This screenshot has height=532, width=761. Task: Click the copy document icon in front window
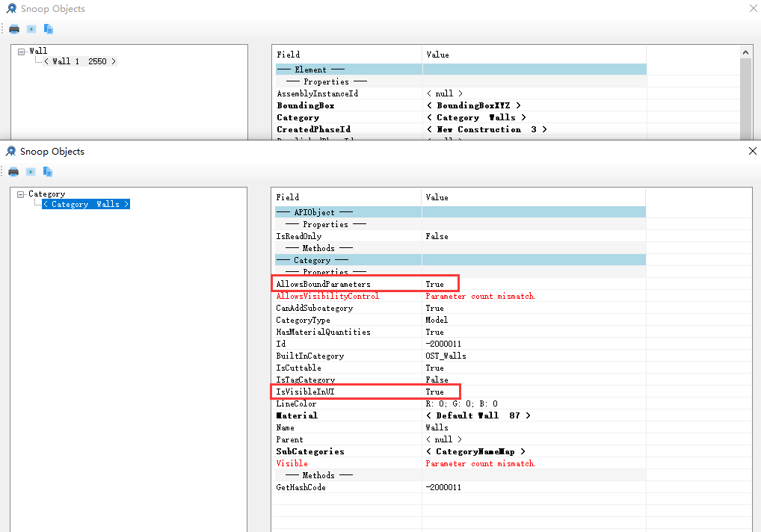pyautogui.click(x=48, y=172)
